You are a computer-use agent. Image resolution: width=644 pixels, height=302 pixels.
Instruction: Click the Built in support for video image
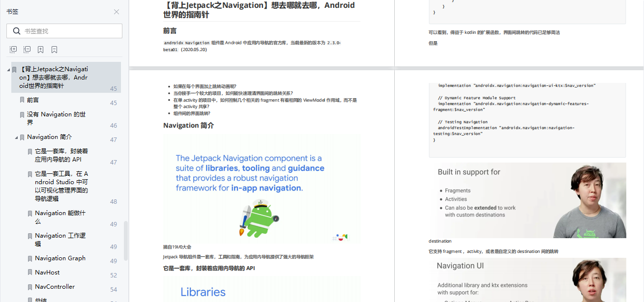(527, 200)
